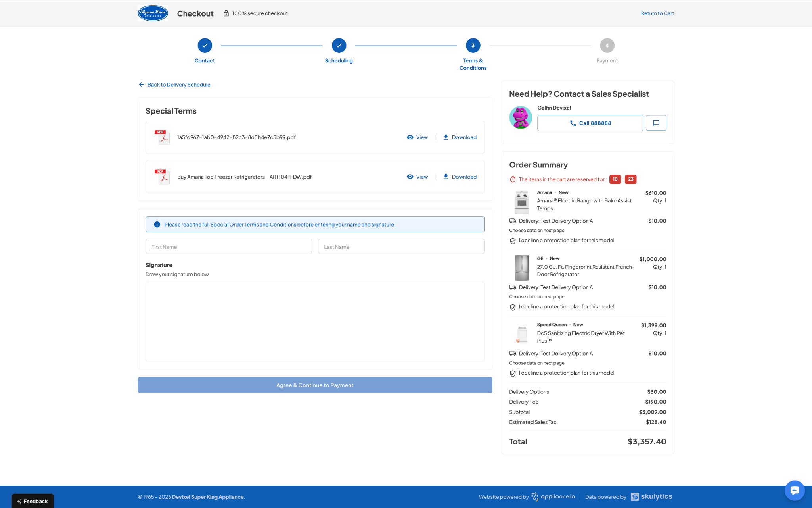Click Amana Electric Range with Bake Assist title
Screen dimensions: 812x508
584,204
